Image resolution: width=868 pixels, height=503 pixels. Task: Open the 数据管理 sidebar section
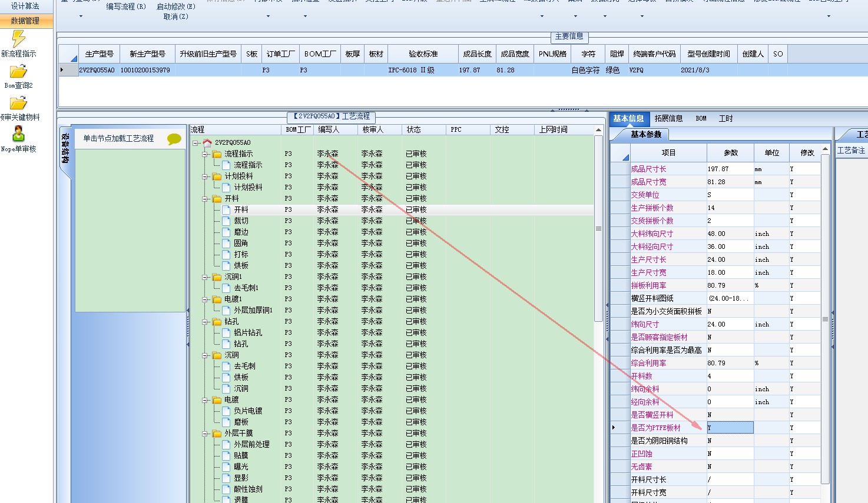click(26, 21)
